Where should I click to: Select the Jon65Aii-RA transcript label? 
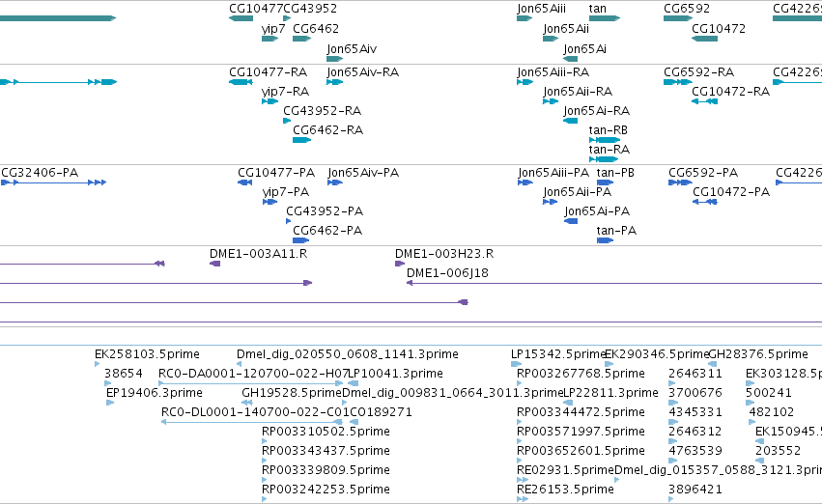pos(578,92)
